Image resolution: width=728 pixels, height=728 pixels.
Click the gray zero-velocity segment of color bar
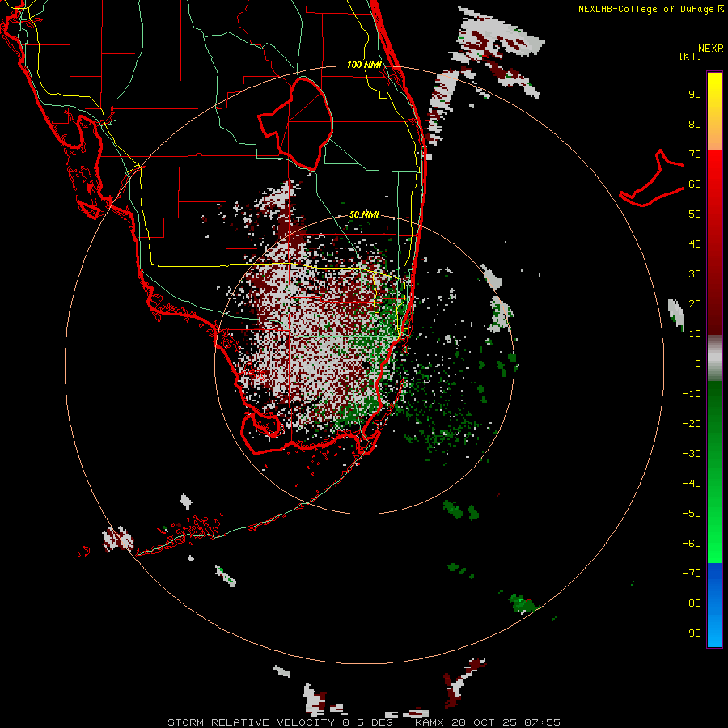tap(714, 358)
